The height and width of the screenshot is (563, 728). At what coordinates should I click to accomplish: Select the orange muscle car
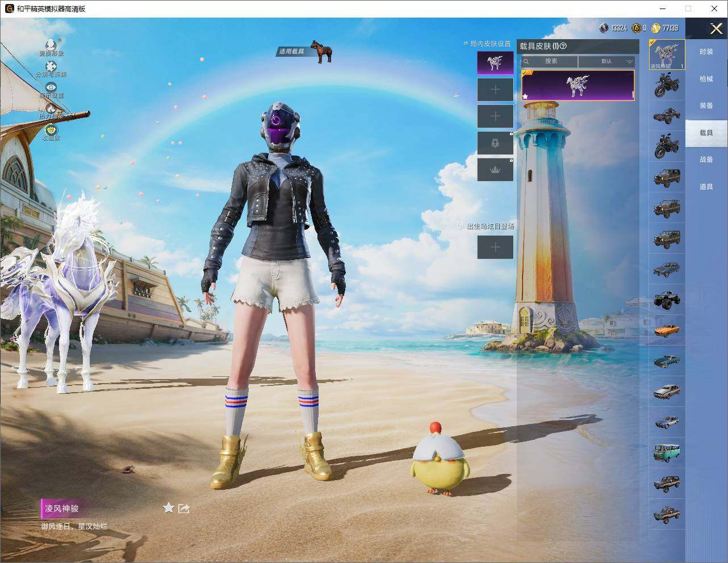(667, 330)
